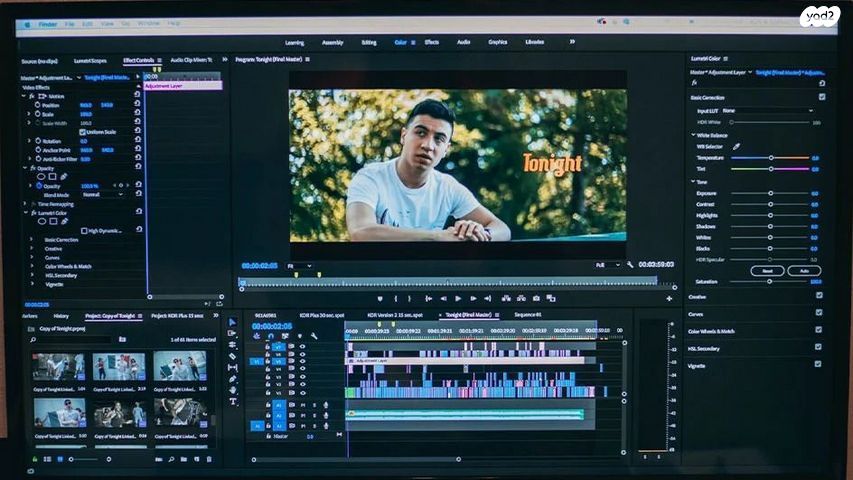Open the Fit zoom level dropdown
Viewport: 853px width, 480px height.
coord(299,266)
